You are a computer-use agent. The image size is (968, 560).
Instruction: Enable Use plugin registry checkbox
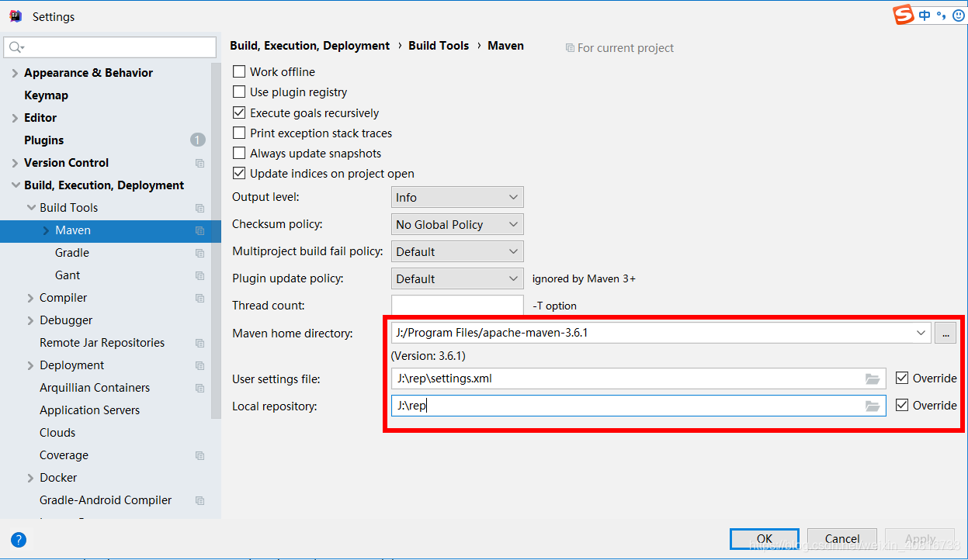[239, 92]
